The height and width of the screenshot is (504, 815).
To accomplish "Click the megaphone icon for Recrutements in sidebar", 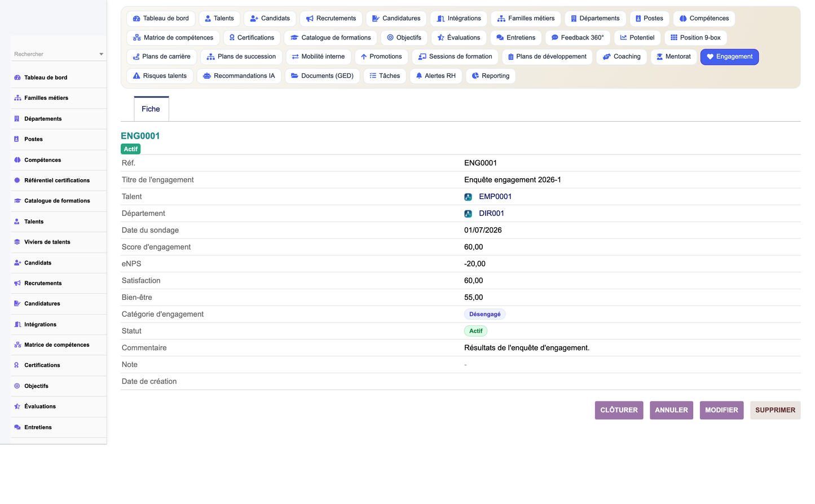I will point(17,284).
